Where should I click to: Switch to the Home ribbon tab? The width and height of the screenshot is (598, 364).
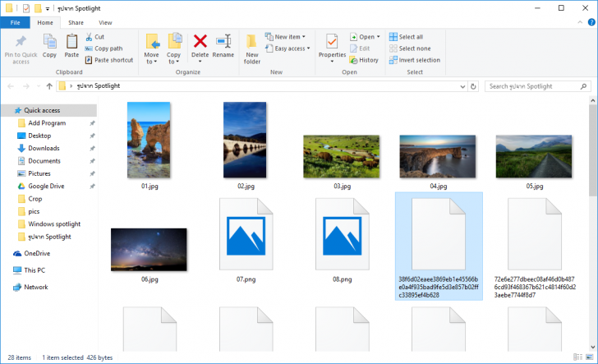(45, 22)
